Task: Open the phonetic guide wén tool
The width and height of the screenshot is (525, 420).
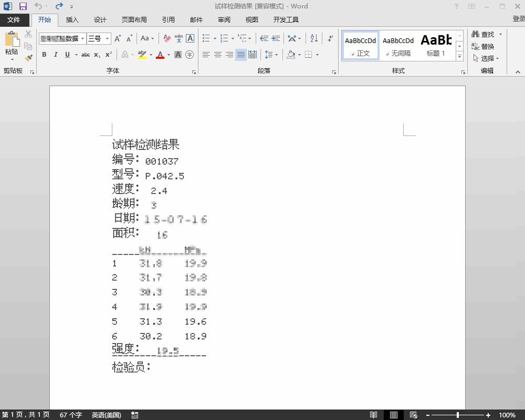Action: [179, 38]
